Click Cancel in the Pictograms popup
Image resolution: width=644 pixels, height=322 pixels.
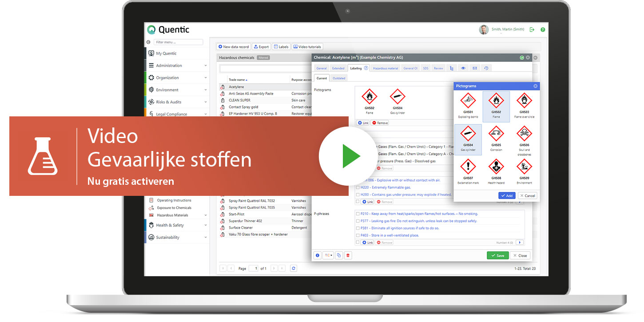click(527, 195)
